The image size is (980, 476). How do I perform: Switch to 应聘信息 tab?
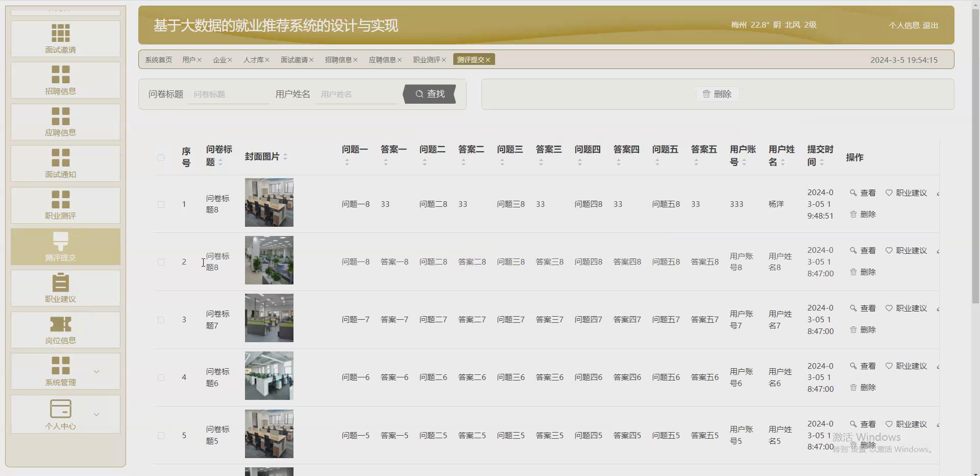tap(382, 60)
